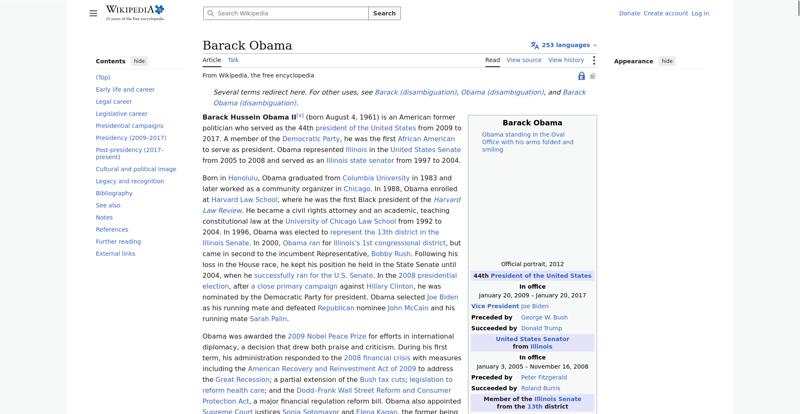Go to Legacy and recognition section

130,181
